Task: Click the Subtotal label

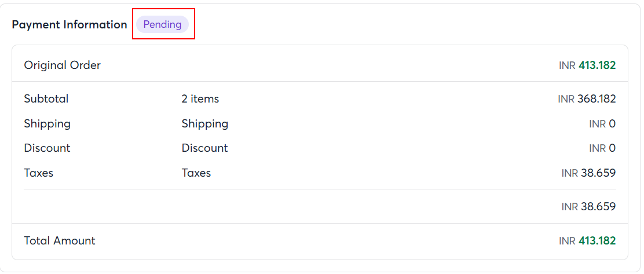Action: [46, 98]
